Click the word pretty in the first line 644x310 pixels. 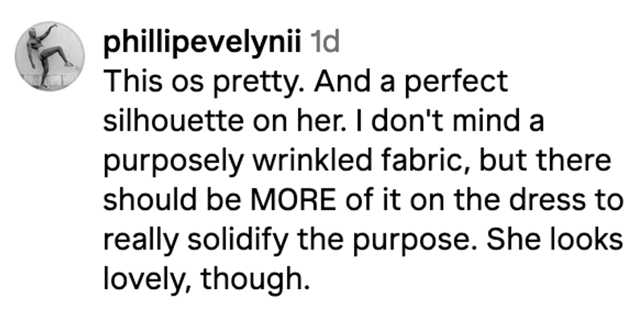(x=228, y=82)
